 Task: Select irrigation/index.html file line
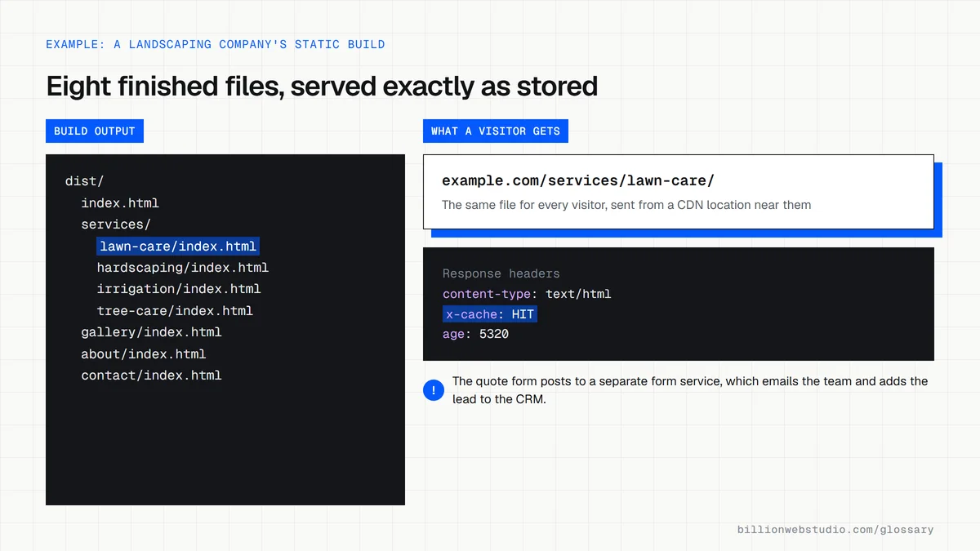(179, 289)
